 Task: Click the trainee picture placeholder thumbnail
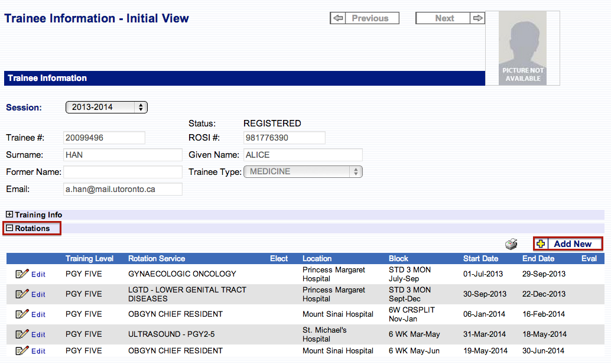(522, 48)
